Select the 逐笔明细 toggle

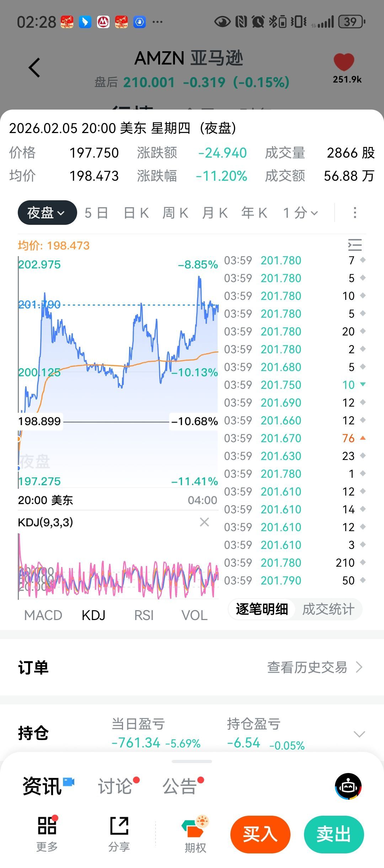pos(262,609)
